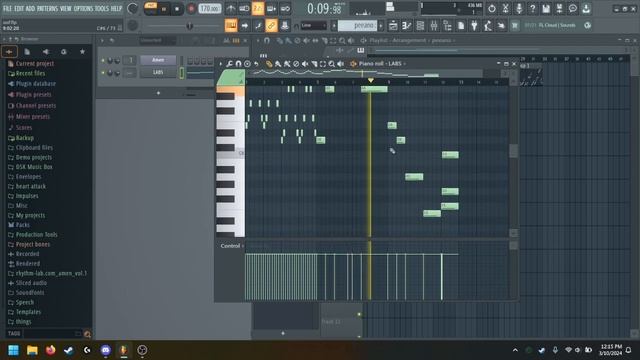Click the one-click audio recording microphone icon

[x=519, y=8]
